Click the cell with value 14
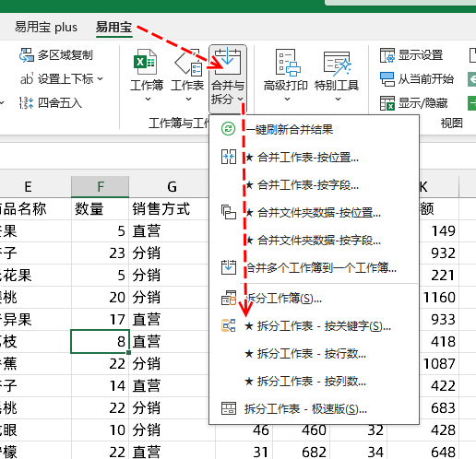Image resolution: width=476 pixels, height=459 pixels. (101, 385)
